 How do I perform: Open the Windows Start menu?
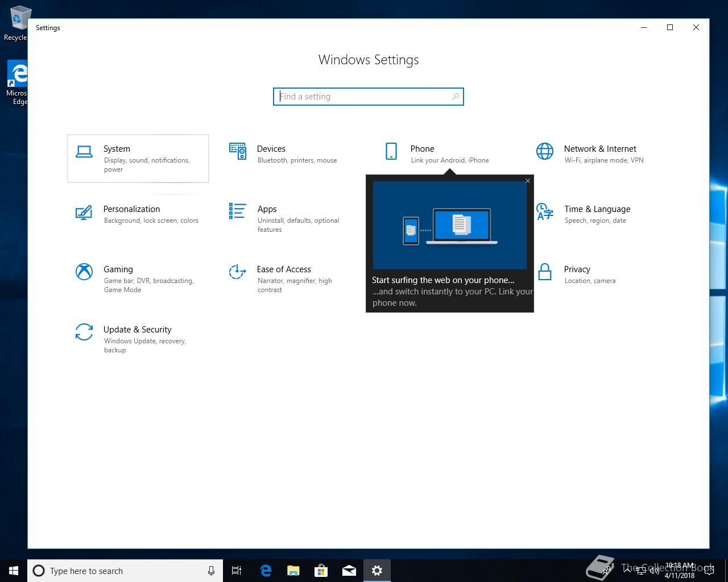point(14,571)
